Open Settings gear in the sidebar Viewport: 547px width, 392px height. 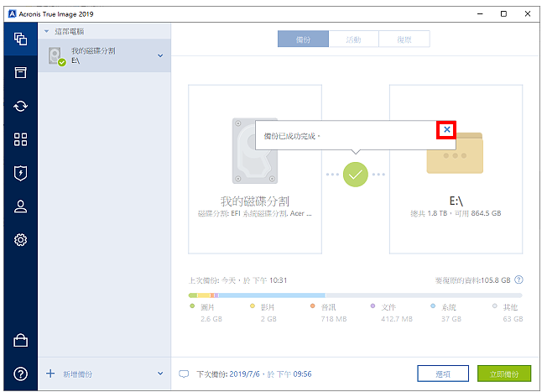coord(21,240)
